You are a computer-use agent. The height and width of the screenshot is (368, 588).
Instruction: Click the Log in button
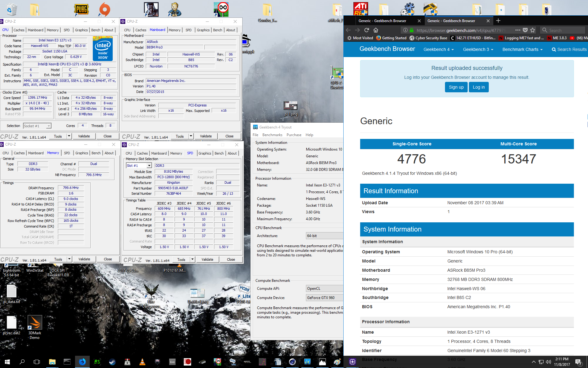tap(479, 87)
